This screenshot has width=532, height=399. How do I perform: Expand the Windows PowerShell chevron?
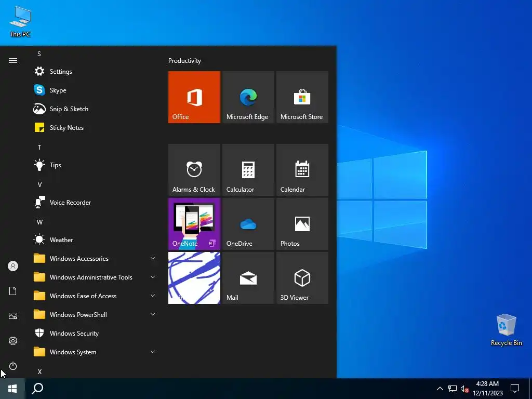coord(153,314)
